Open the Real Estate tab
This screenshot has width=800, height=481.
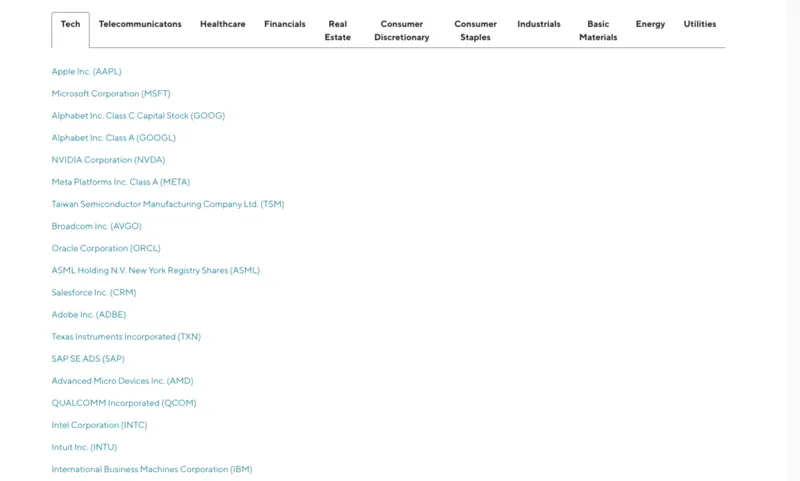337,31
